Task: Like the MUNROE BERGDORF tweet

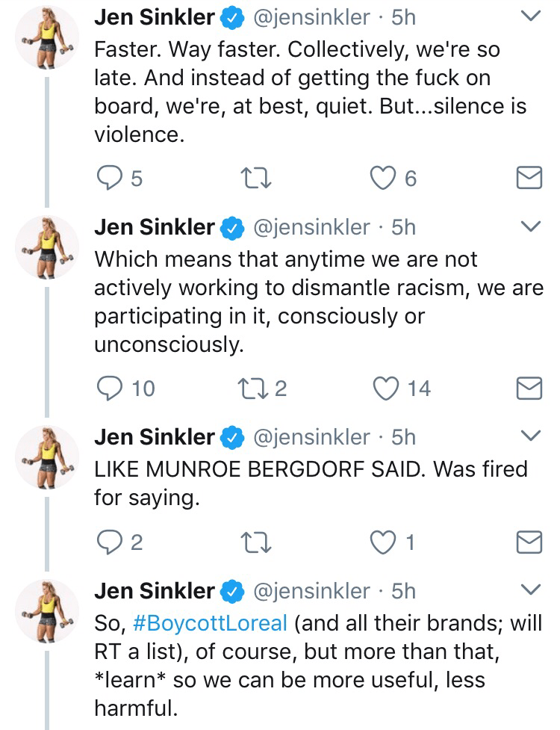Action: [x=384, y=542]
